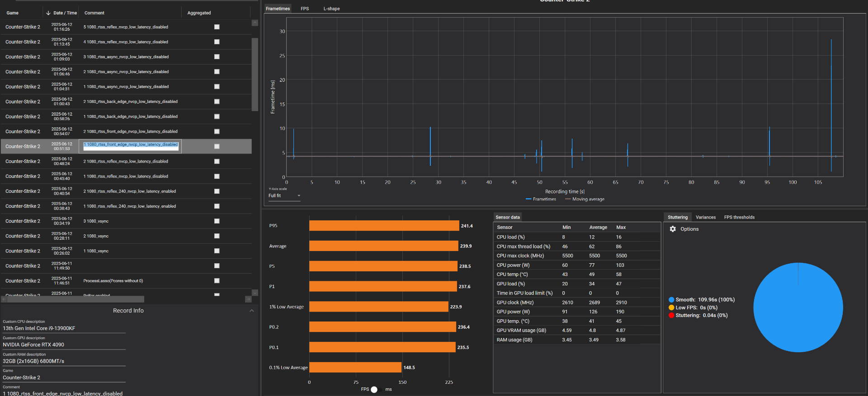Click the Max column header in sensor table
Viewport: 868px width, 396px height.
coord(621,228)
